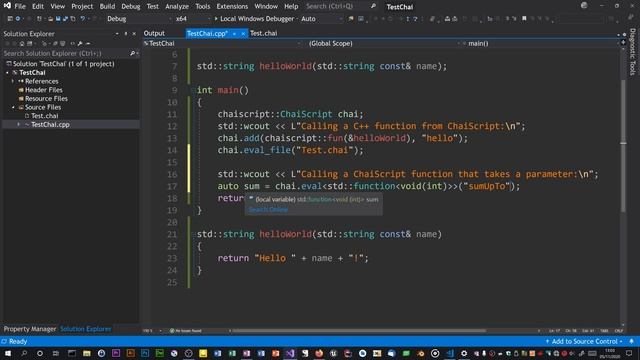Close the TestChai.cpp tab
Screen dimensions: 640x360
pyautogui.click(x=243, y=33)
